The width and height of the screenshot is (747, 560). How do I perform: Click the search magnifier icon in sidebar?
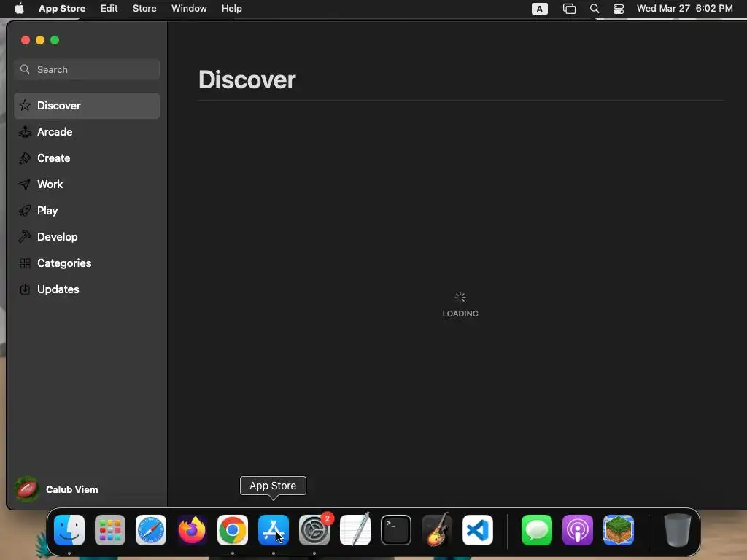pyautogui.click(x=25, y=69)
